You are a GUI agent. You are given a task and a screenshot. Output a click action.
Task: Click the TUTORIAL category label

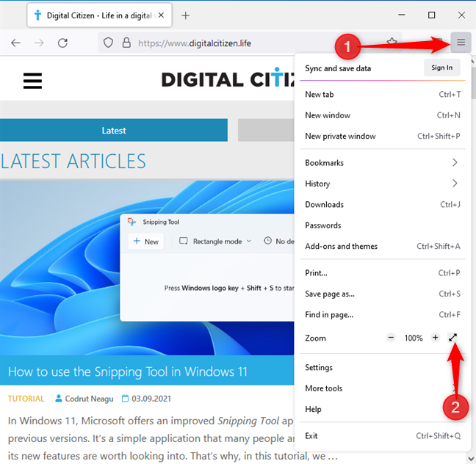[x=26, y=399]
